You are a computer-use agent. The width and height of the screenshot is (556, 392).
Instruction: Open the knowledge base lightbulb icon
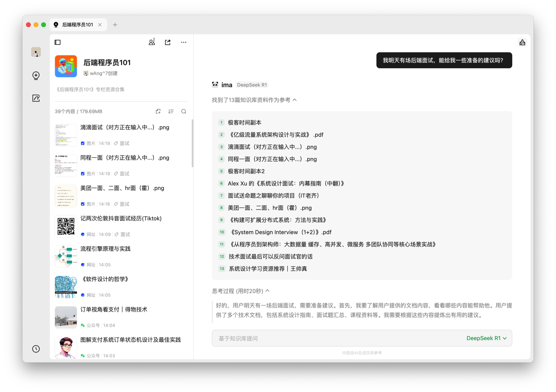(36, 75)
